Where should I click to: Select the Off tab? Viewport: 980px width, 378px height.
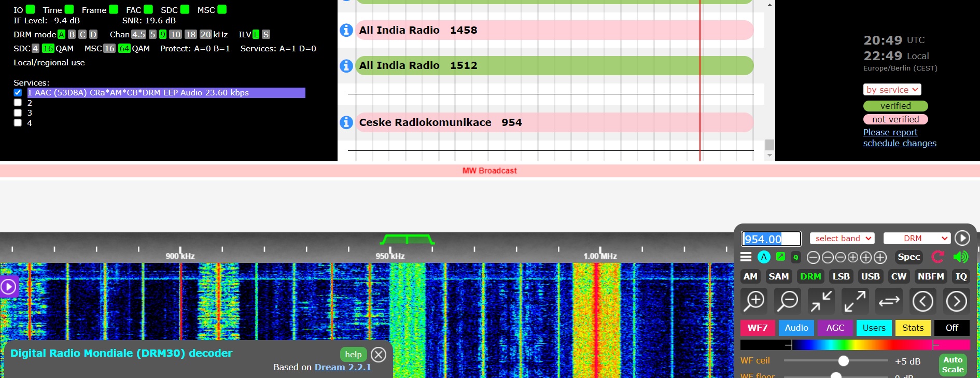(x=952, y=328)
